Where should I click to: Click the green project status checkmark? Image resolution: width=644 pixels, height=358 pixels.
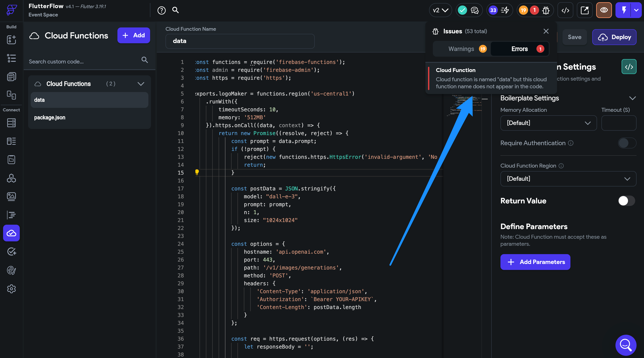point(462,10)
